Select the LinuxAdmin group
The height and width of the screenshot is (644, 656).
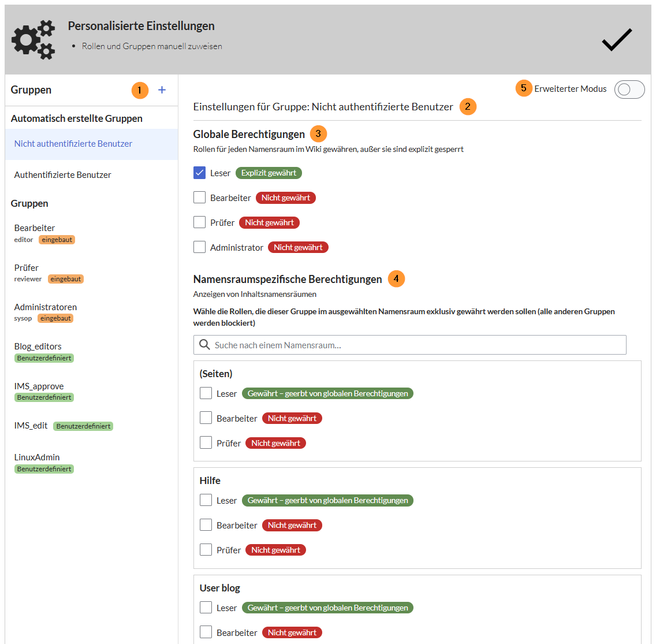(37, 457)
